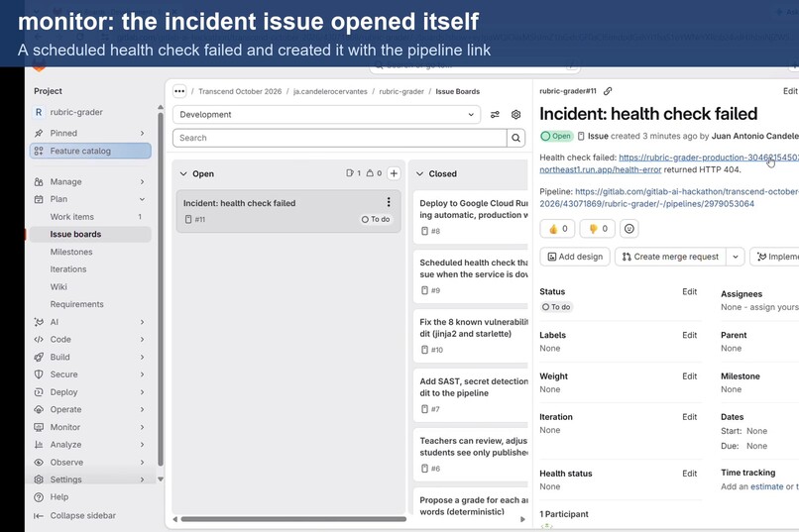Open Milestones in sidebar
The image size is (799, 532).
click(x=90, y=252)
